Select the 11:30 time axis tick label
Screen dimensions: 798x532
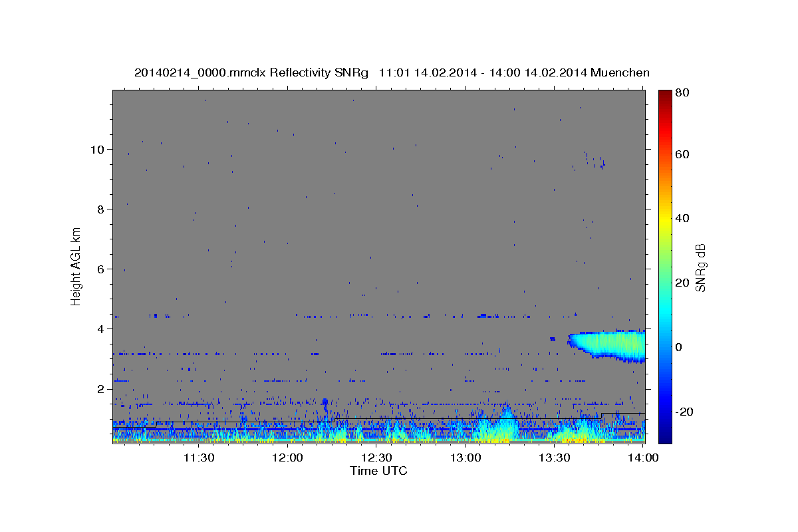[198, 458]
